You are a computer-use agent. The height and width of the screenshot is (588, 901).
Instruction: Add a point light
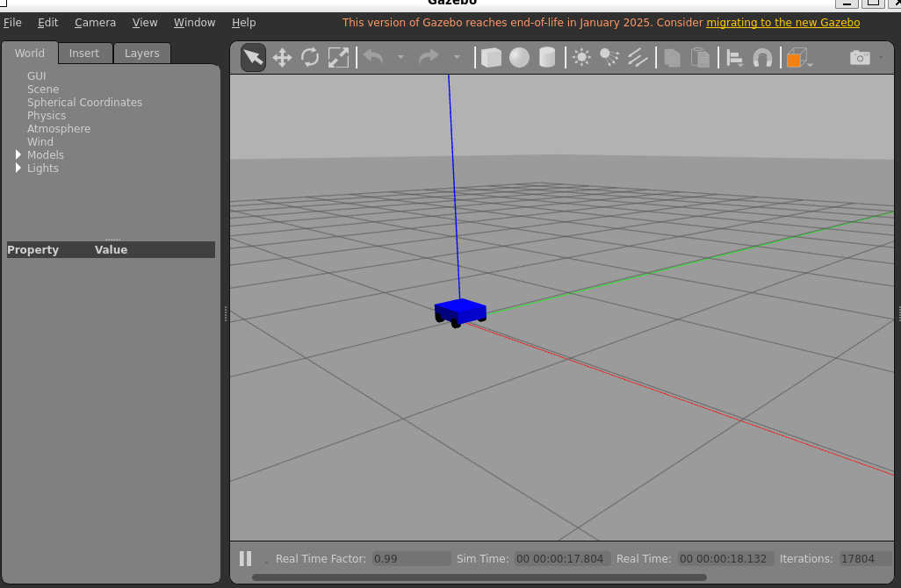tap(581, 58)
